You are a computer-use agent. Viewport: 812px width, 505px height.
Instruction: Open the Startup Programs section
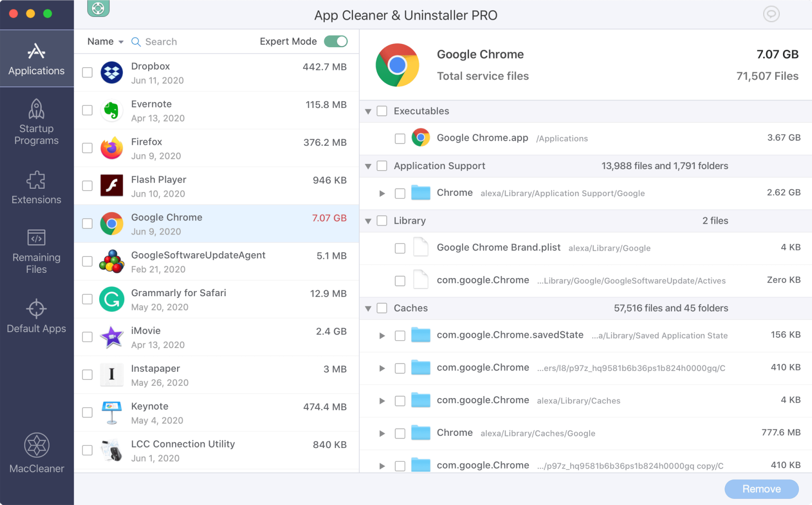pyautogui.click(x=36, y=122)
